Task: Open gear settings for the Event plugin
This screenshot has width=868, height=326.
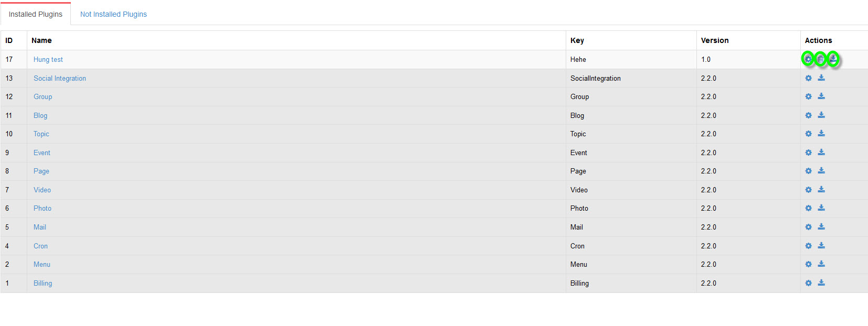Action: [808, 153]
